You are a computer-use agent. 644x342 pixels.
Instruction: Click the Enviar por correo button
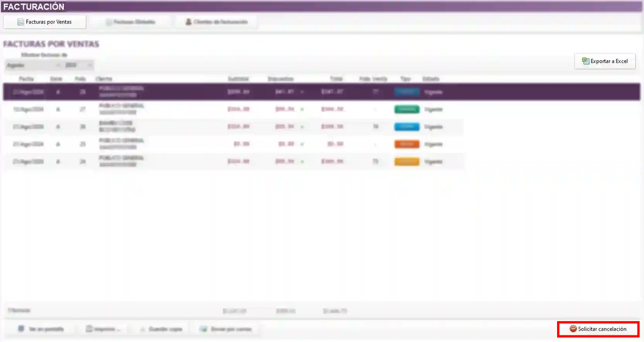tap(226, 329)
